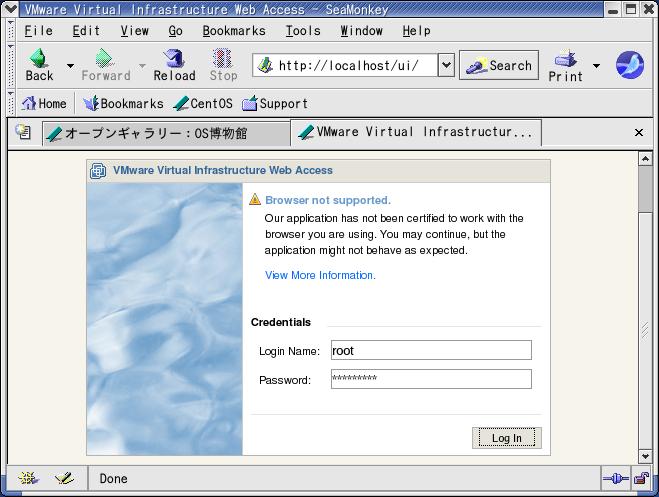Click the Home personal toolbar button
The height and width of the screenshot is (497, 659).
pyautogui.click(x=44, y=103)
